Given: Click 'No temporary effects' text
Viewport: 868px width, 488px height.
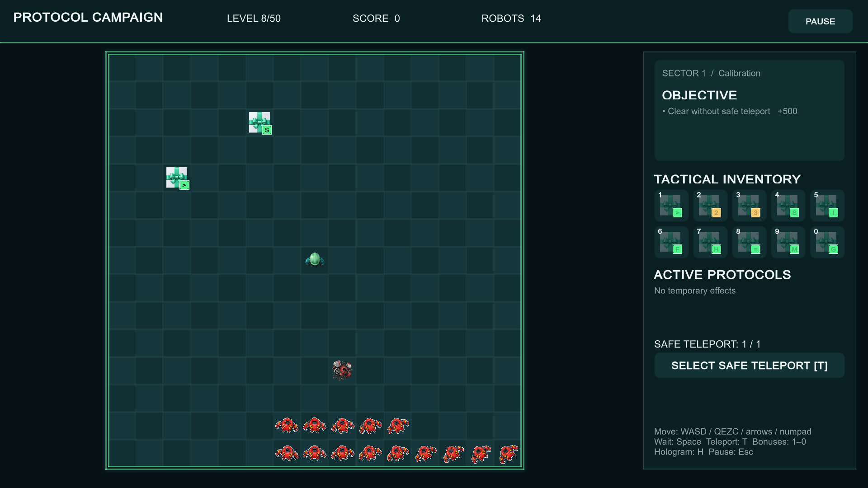Looking at the screenshot, I should coord(695,291).
